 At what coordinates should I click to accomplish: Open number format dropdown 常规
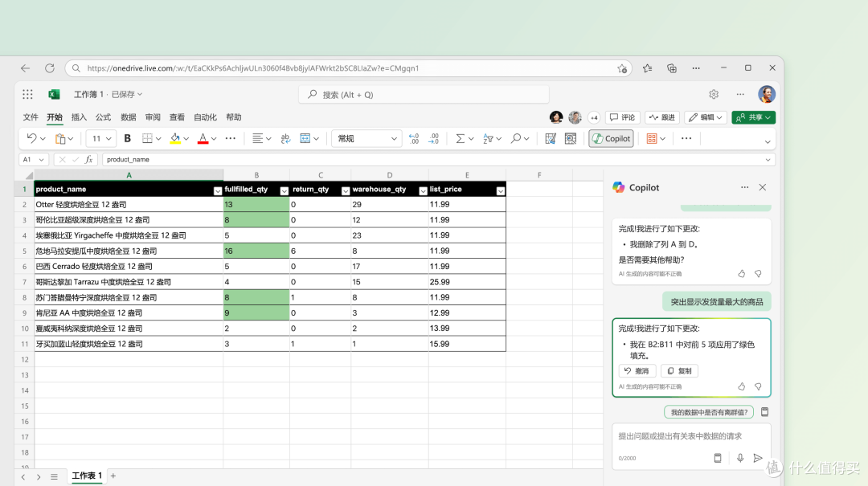pyautogui.click(x=366, y=138)
